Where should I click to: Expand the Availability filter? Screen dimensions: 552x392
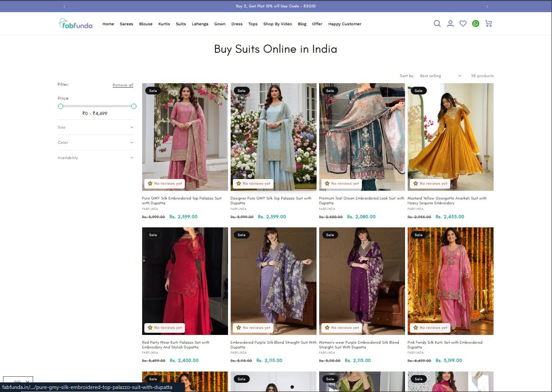click(x=95, y=158)
